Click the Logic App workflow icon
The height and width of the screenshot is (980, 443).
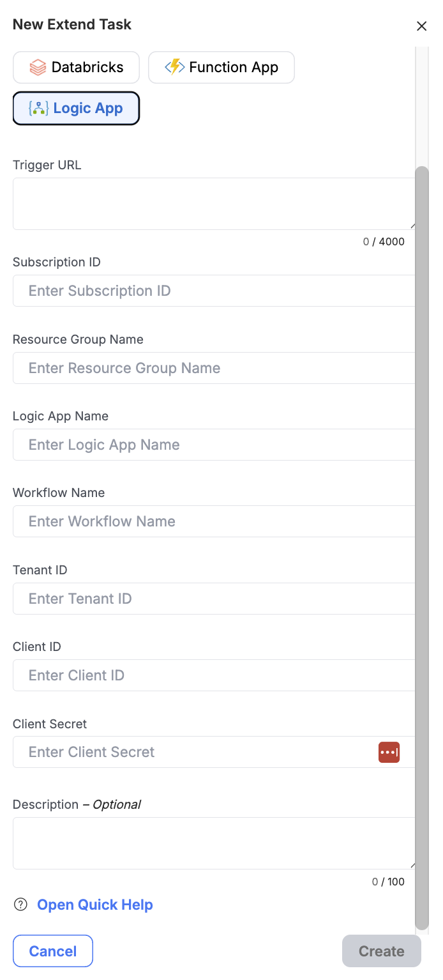coord(38,109)
